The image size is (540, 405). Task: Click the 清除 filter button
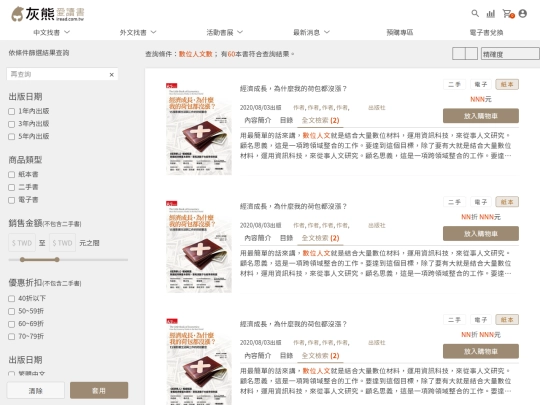coord(35,391)
